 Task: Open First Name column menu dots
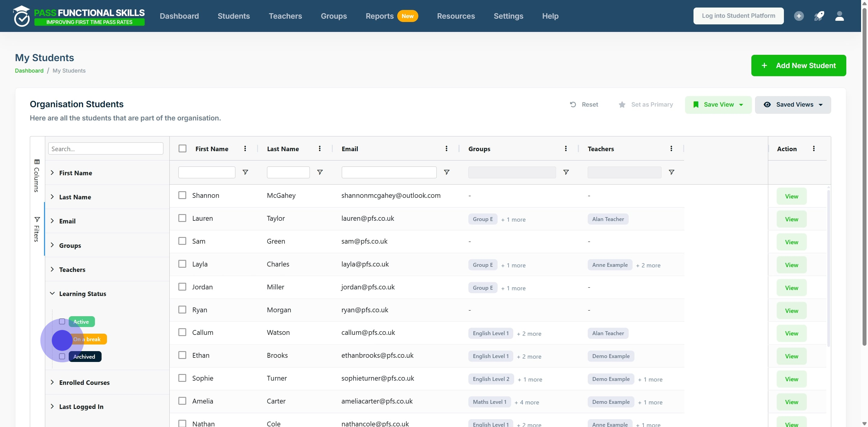pyautogui.click(x=245, y=148)
